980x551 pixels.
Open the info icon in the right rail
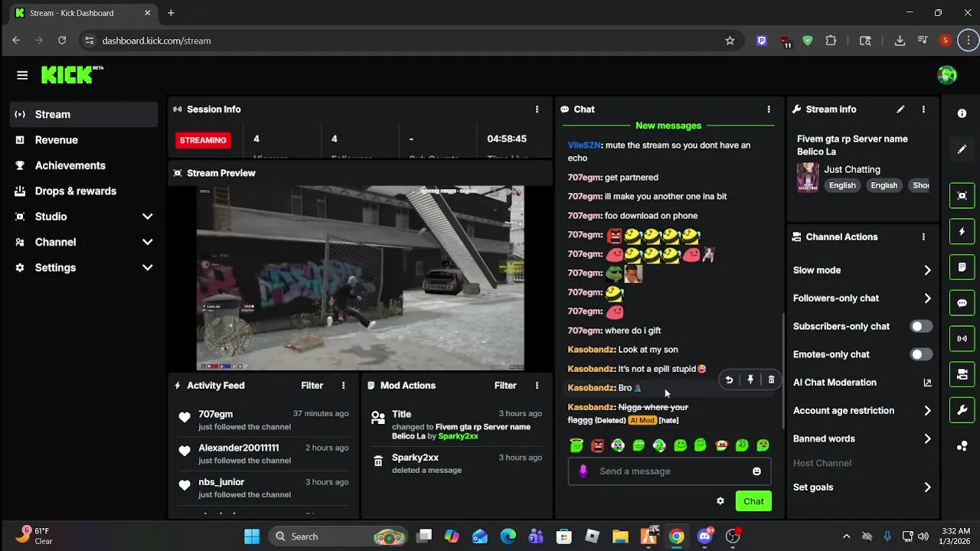(x=962, y=113)
